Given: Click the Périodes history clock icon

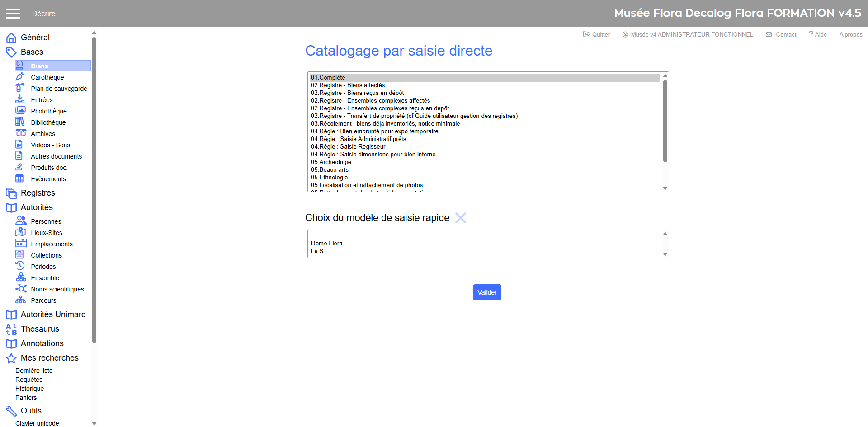Looking at the screenshot, I should click(20, 266).
